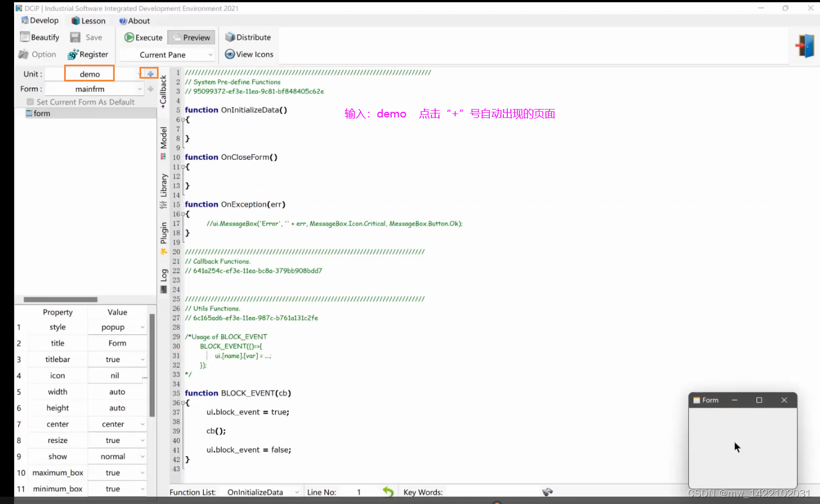Click the horizontal scrollbar under form tree
This screenshot has height=504, width=820.
61,299
